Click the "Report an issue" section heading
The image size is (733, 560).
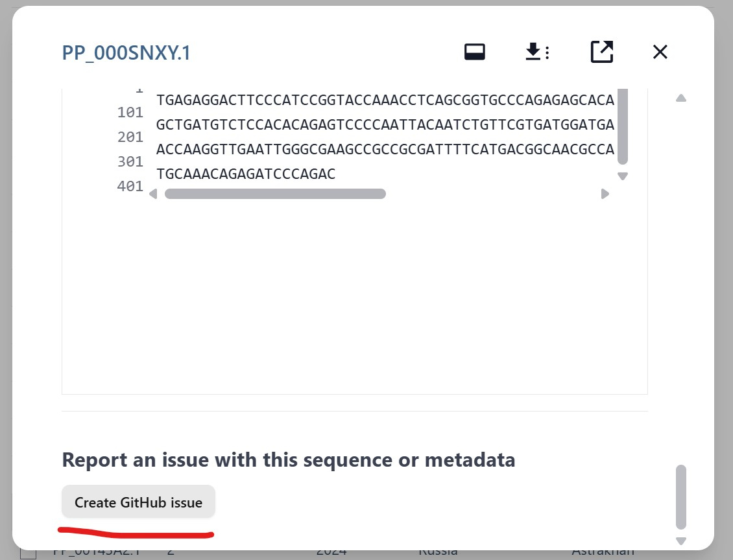(288, 460)
